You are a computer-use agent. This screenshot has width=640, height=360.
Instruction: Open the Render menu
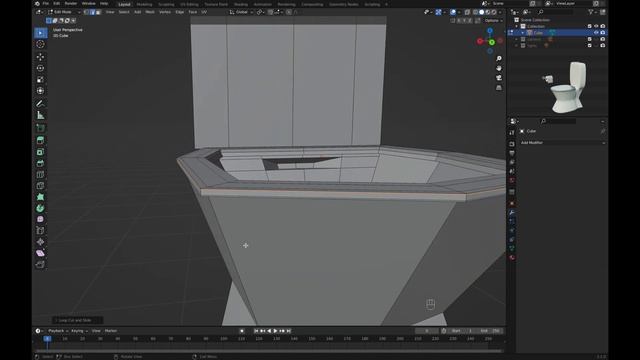click(x=71, y=4)
